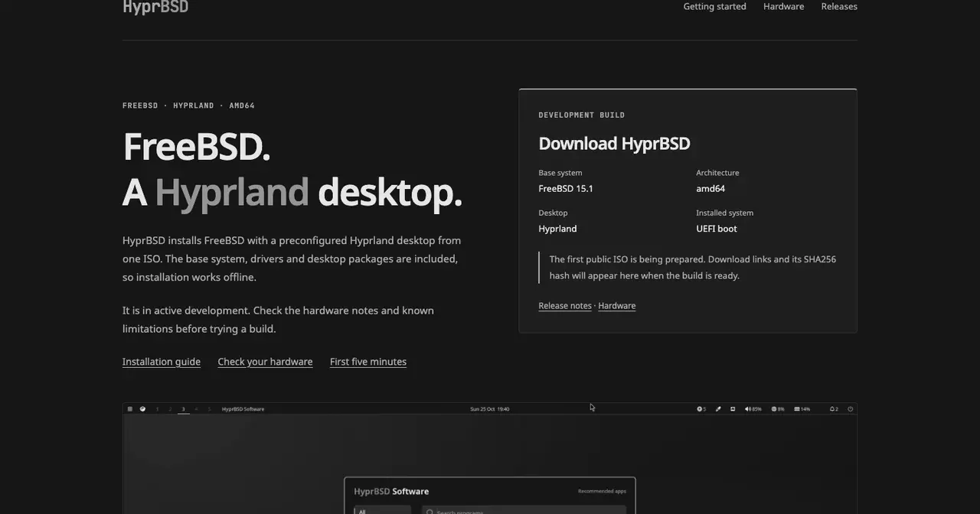Click the CPU indicator showing 8%
This screenshot has width=980, height=514.
point(778,409)
